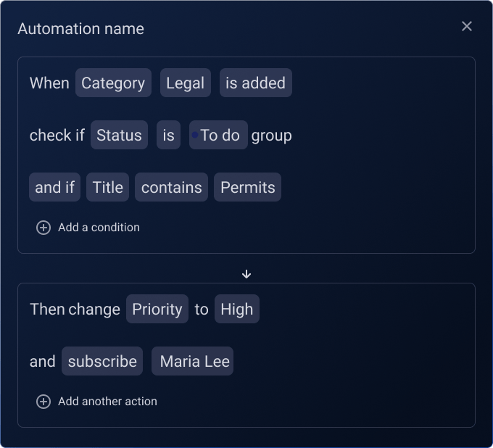Open the To do status group chip
493x448 pixels.
coord(218,135)
